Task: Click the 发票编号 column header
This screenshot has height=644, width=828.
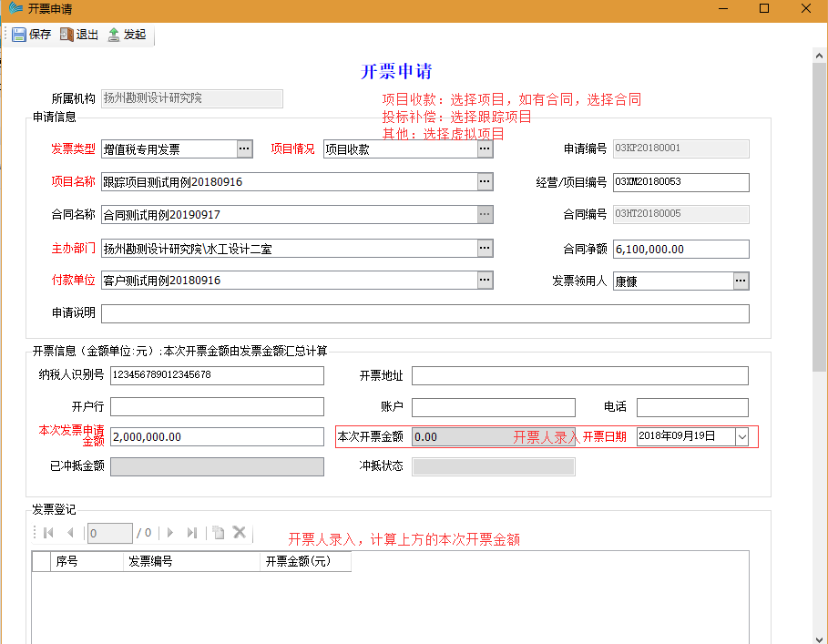Action: pos(191,561)
